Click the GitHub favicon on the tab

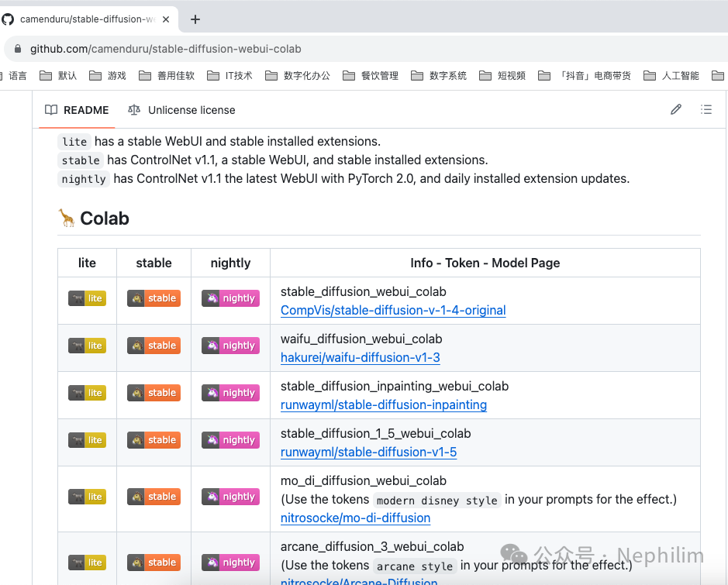tap(8, 19)
